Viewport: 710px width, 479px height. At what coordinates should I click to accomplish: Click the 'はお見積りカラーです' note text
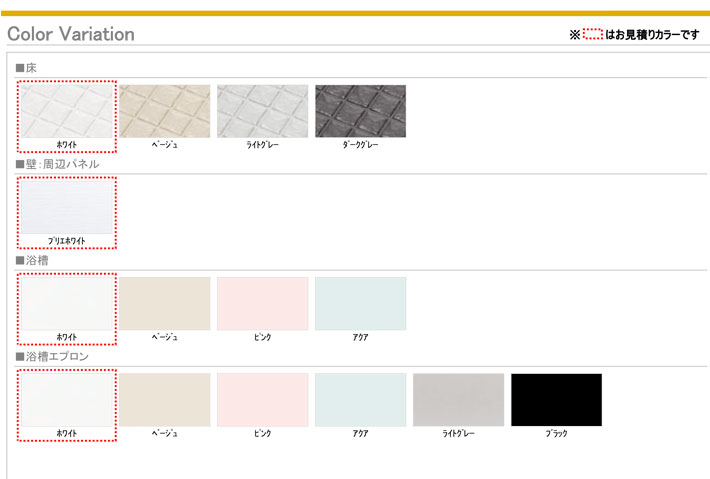(652, 34)
